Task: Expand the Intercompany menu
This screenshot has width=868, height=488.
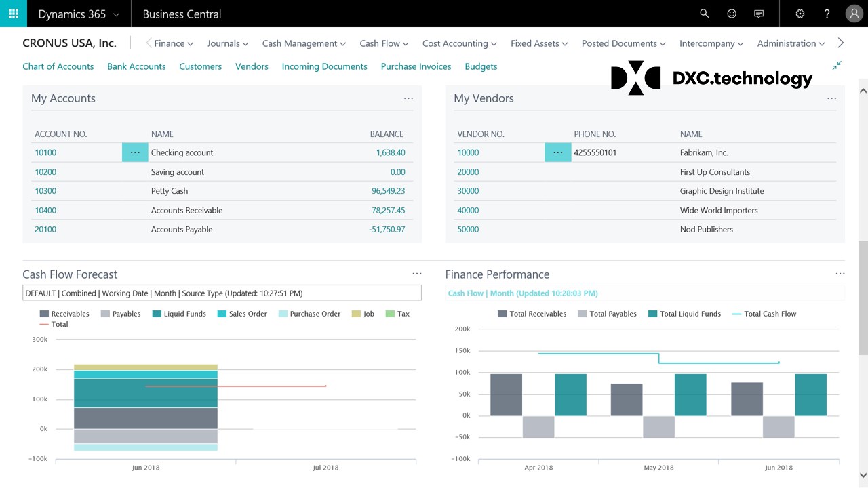Action: click(711, 43)
